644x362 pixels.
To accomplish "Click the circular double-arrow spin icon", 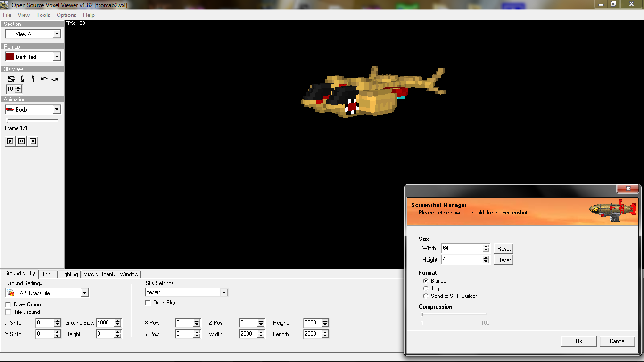I will click(x=11, y=79).
